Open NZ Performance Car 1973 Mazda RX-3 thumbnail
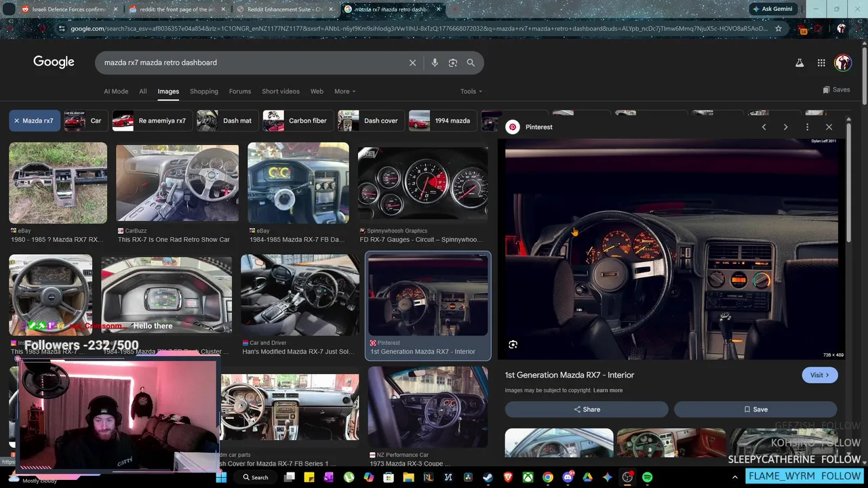The image size is (868, 488). coord(428,407)
